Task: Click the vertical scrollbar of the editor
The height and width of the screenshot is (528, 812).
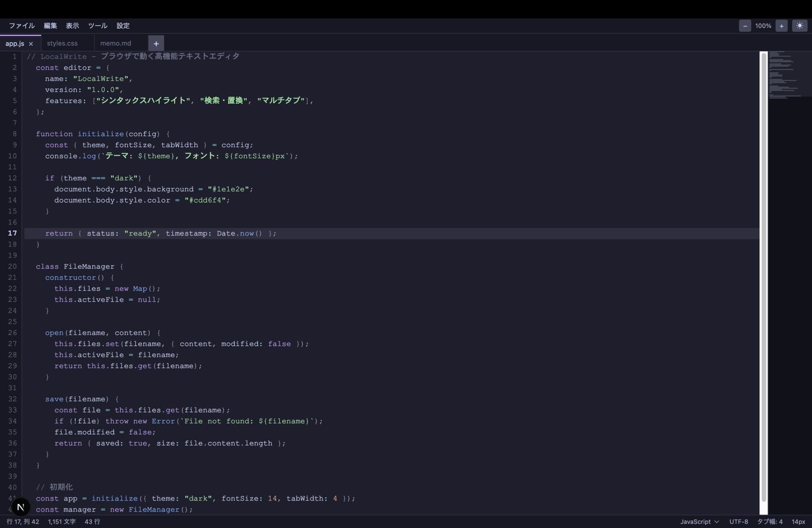Action: 763,279
